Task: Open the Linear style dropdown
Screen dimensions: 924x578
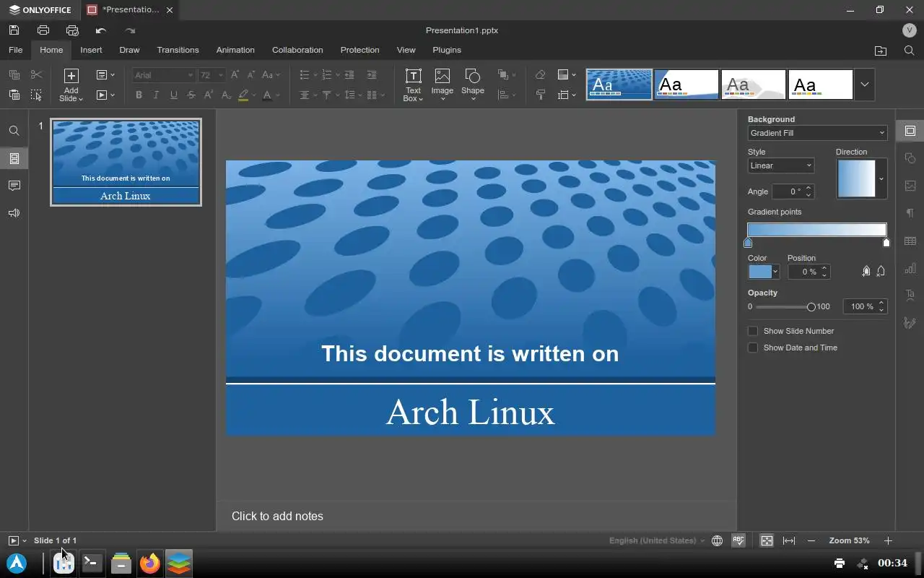Action: point(781,165)
